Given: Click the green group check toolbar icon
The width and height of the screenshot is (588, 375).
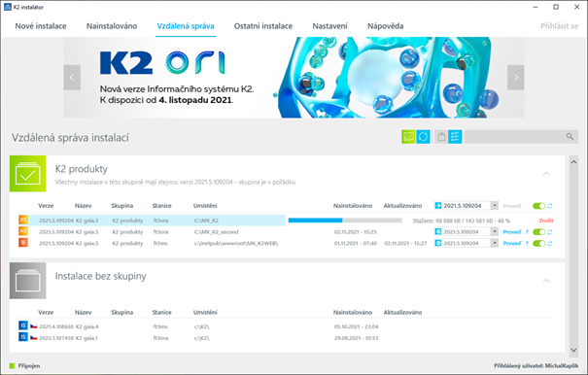Looking at the screenshot, I should click(408, 137).
